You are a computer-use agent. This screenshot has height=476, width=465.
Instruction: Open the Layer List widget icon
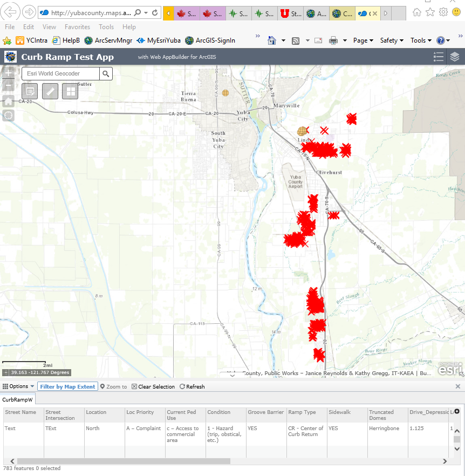click(x=455, y=57)
